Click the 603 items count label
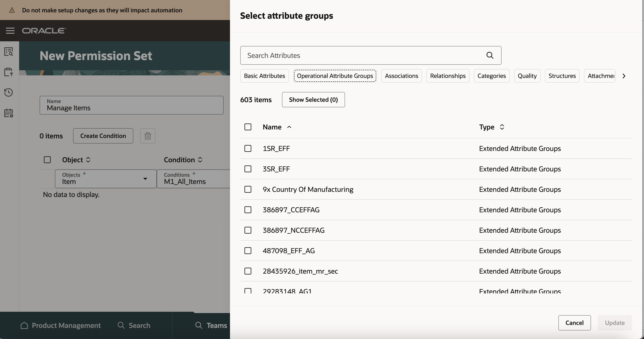The width and height of the screenshot is (644, 339). coord(256,100)
